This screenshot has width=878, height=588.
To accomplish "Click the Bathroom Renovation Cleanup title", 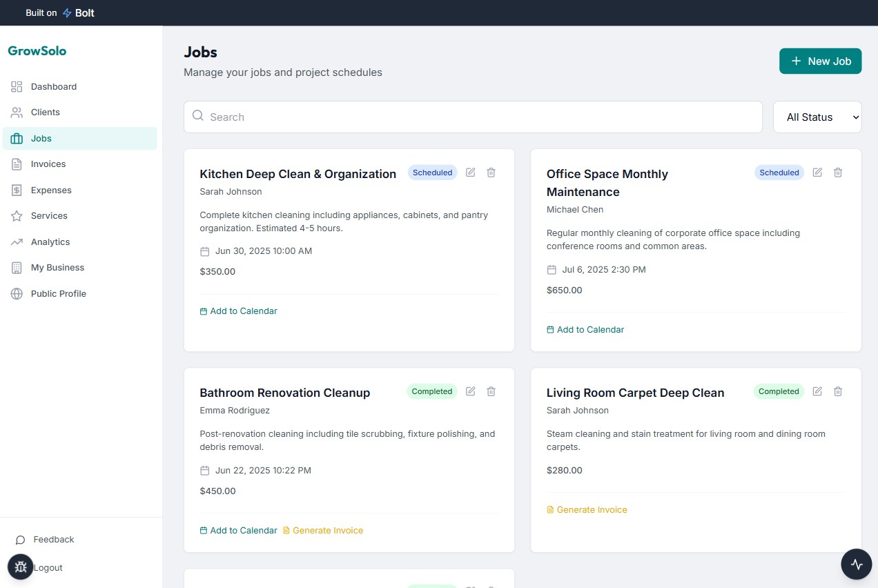I will (285, 393).
